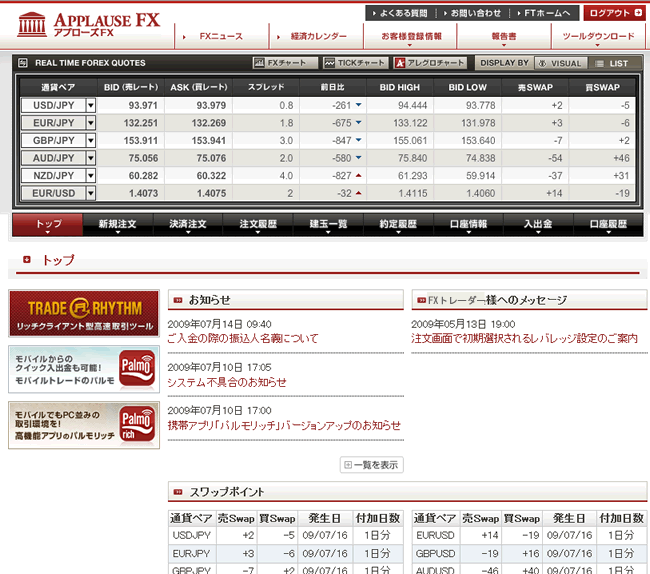Switch display to VISUAL mode
This screenshot has height=574, width=650.
pos(561,63)
